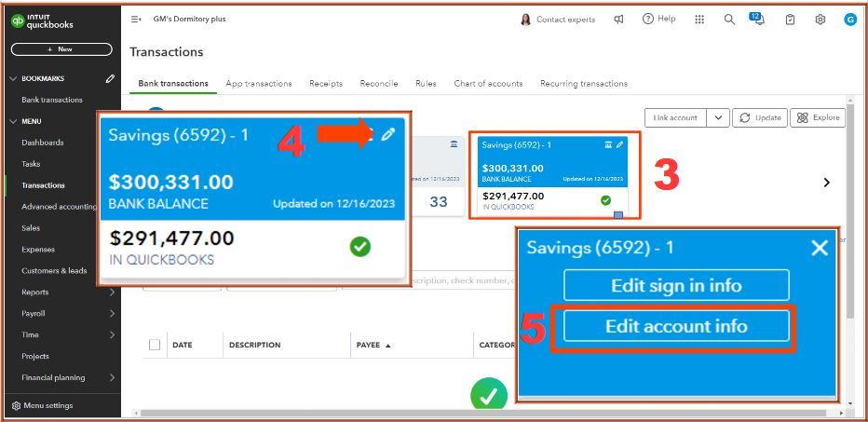The height and width of the screenshot is (422, 868).
Task: Click the Link account button
Action: pyautogui.click(x=675, y=118)
